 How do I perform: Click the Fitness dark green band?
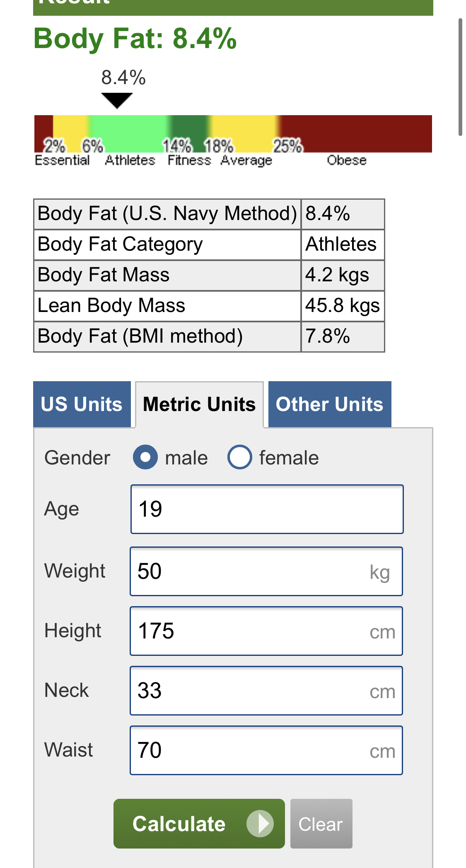click(x=188, y=128)
